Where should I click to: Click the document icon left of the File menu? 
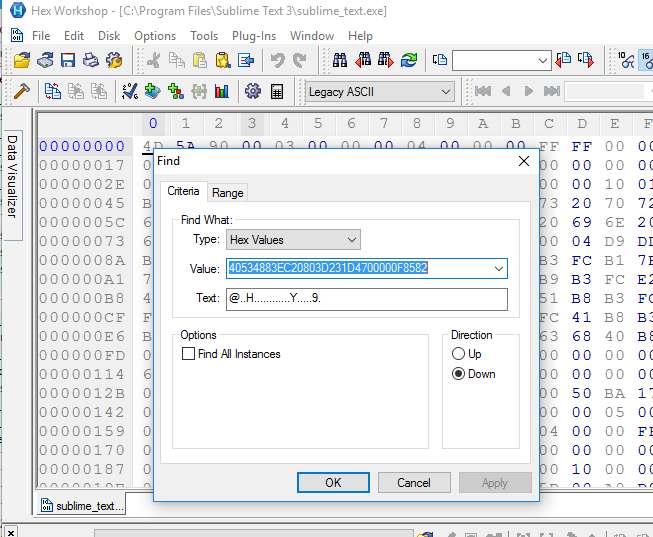click(x=17, y=35)
